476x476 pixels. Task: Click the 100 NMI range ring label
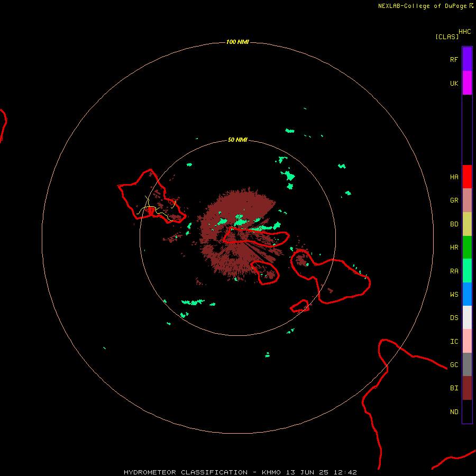[237, 42]
